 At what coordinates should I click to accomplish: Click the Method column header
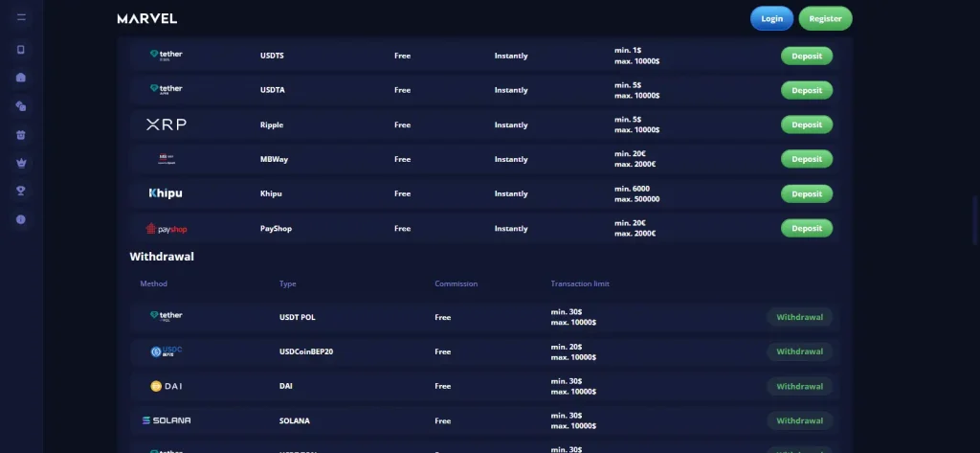pyautogui.click(x=154, y=283)
